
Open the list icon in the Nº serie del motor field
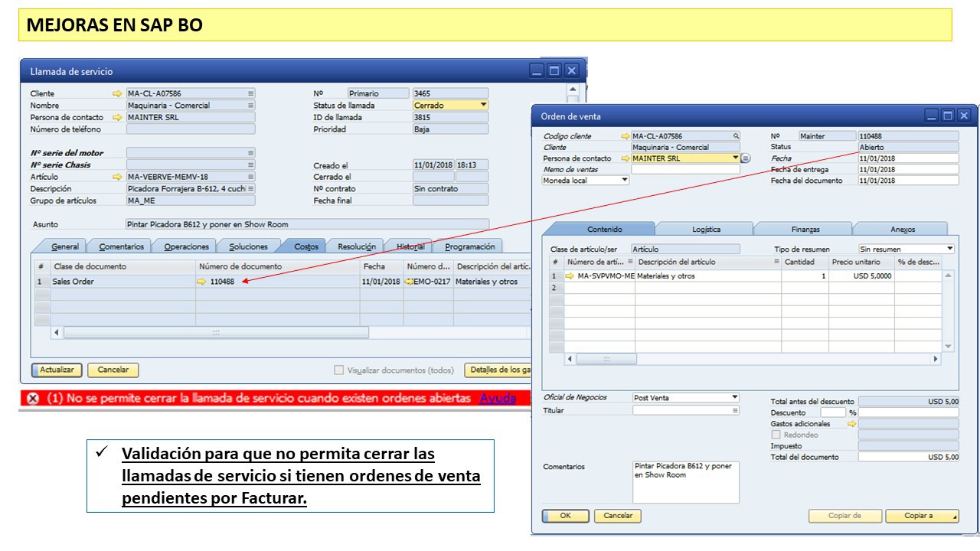(x=250, y=153)
